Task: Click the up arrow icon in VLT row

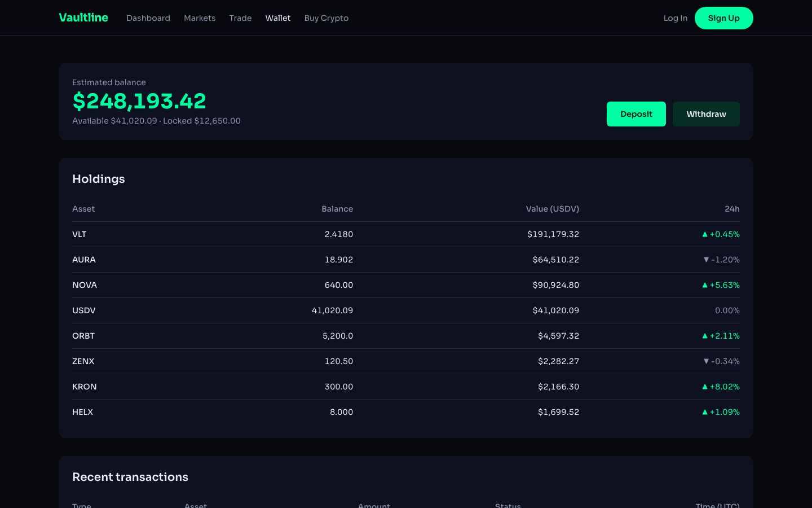Action: coord(705,234)
